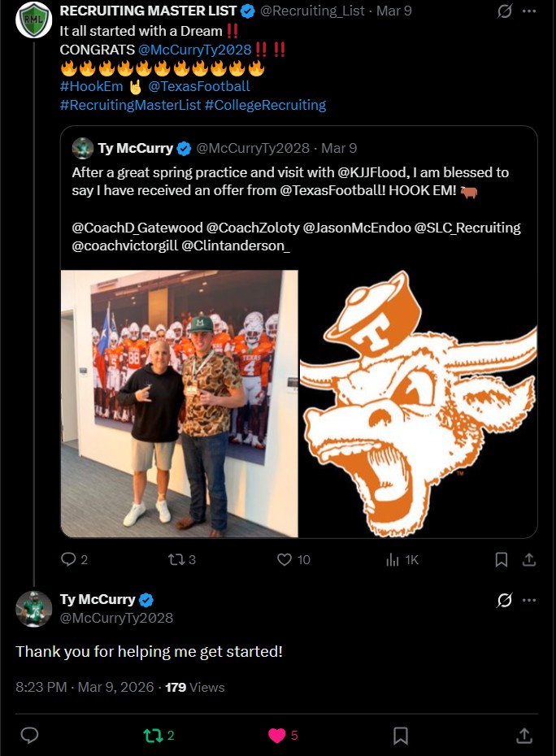View analytics showing 1K views

click(393, 559)
